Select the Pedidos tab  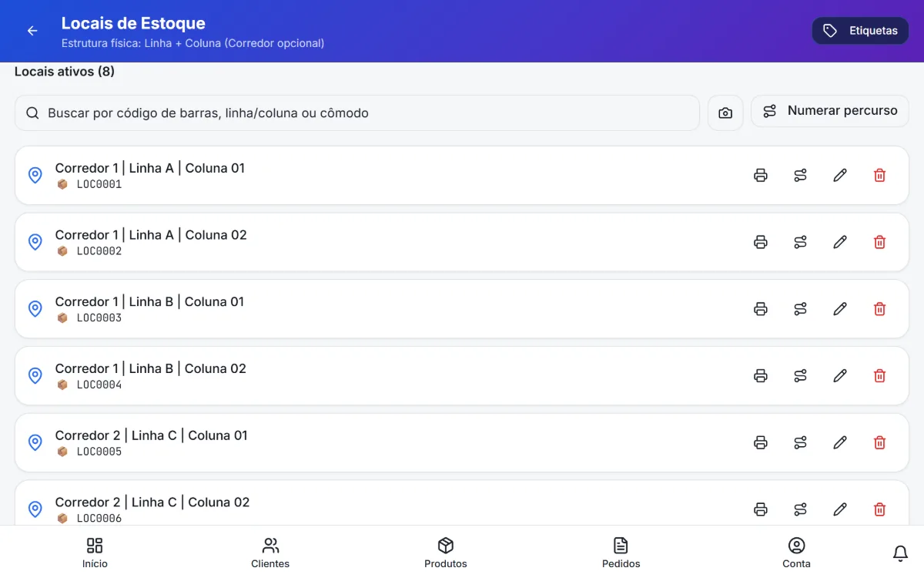tap(621, 553)
